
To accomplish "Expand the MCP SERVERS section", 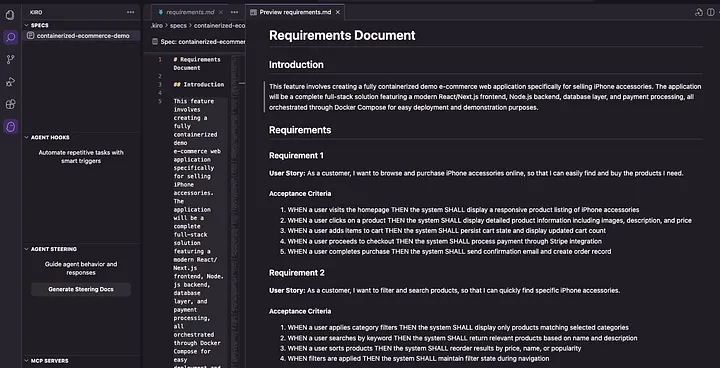I will point(27,361).
